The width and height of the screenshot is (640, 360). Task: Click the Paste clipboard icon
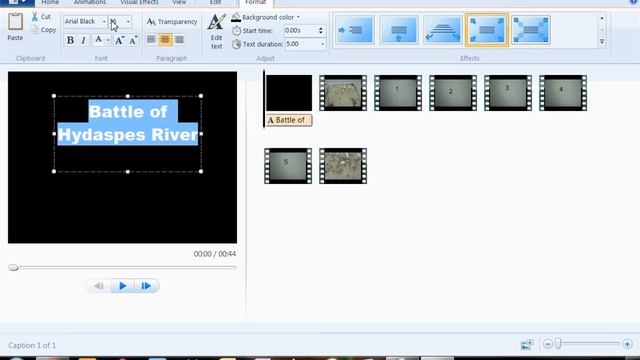tap(15, 22)
